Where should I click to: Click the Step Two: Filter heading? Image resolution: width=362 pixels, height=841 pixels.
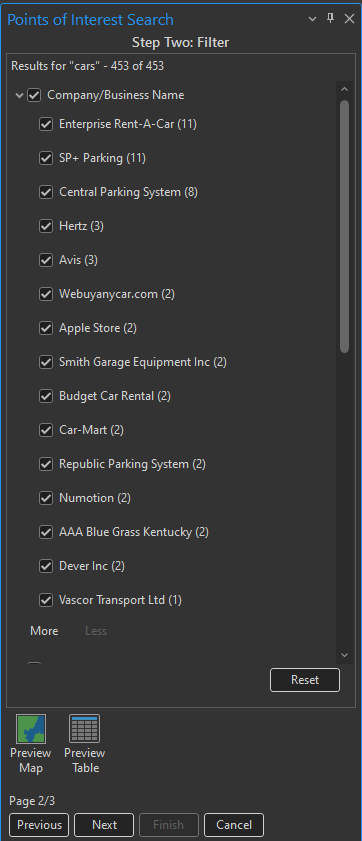pos(181,42)
